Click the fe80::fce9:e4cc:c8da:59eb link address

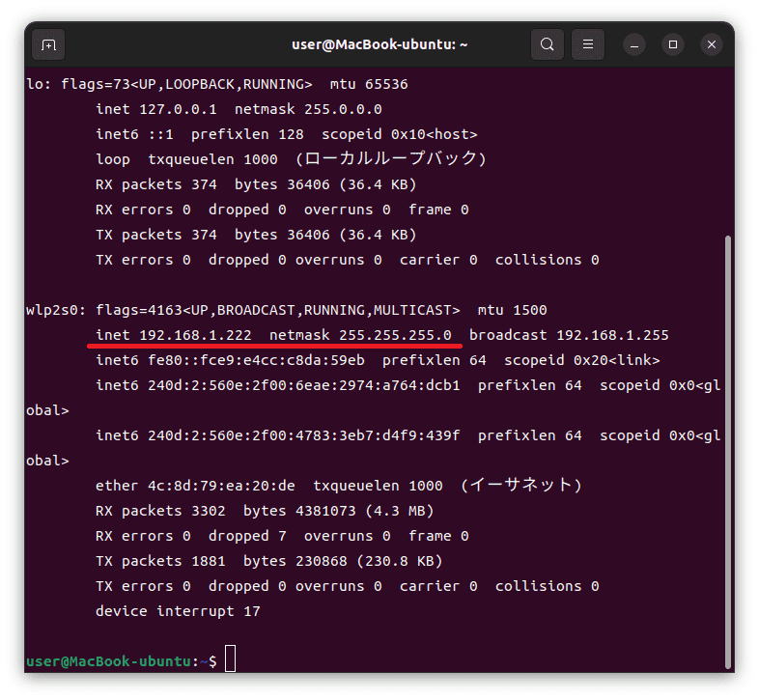[x=256, y=360]
